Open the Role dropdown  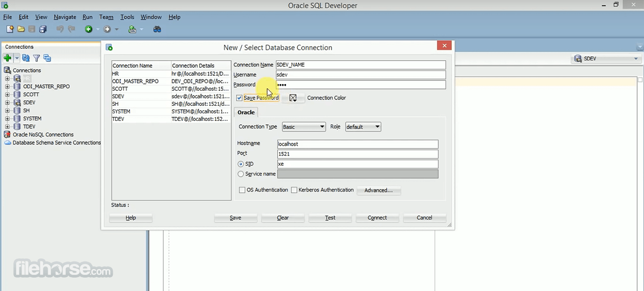click(x=363, y=127)
